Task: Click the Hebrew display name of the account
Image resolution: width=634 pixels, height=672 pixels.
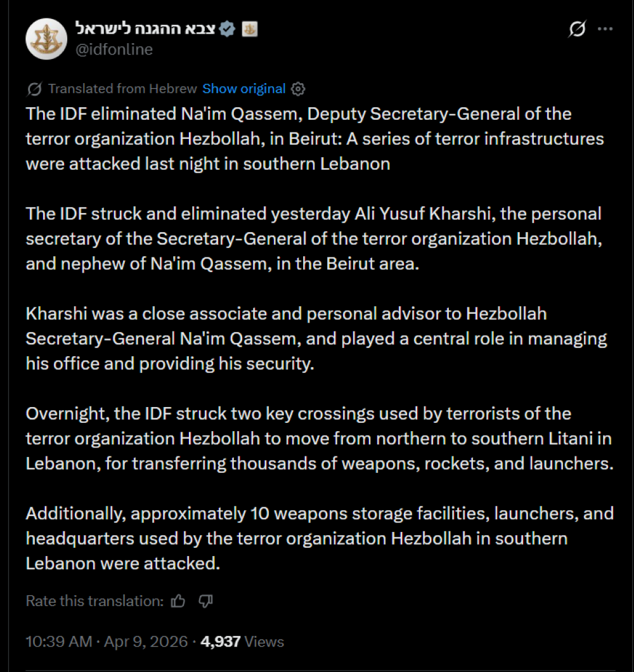Action: click(145, 29)
